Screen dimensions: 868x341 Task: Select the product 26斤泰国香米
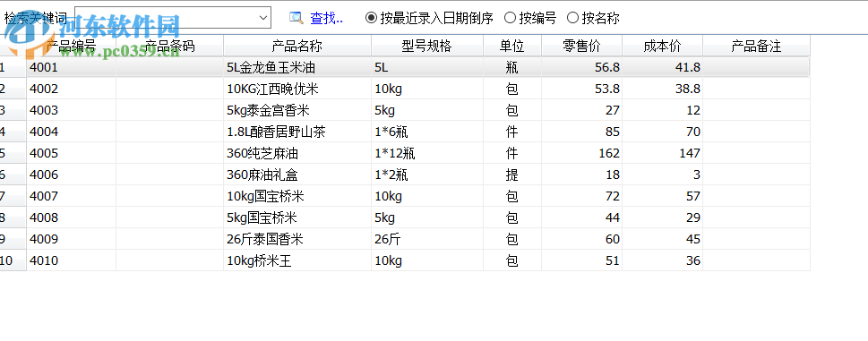tap(265, 239)
